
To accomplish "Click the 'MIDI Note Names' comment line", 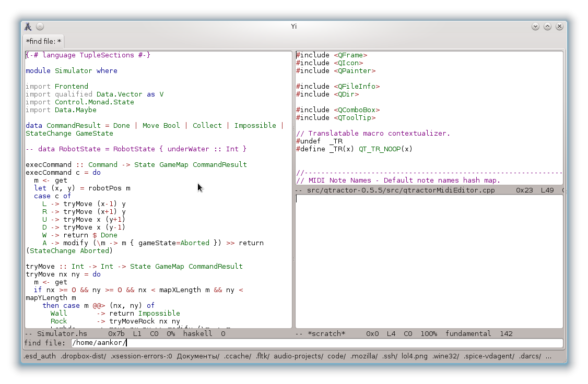I will [x=398, y=181].
